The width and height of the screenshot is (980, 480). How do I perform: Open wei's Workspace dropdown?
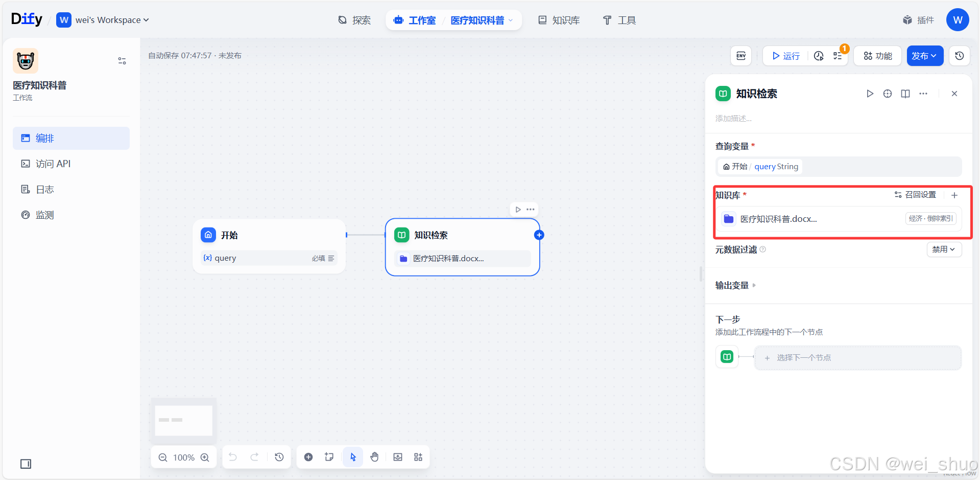pyautogui.click(x=103, y=20)
